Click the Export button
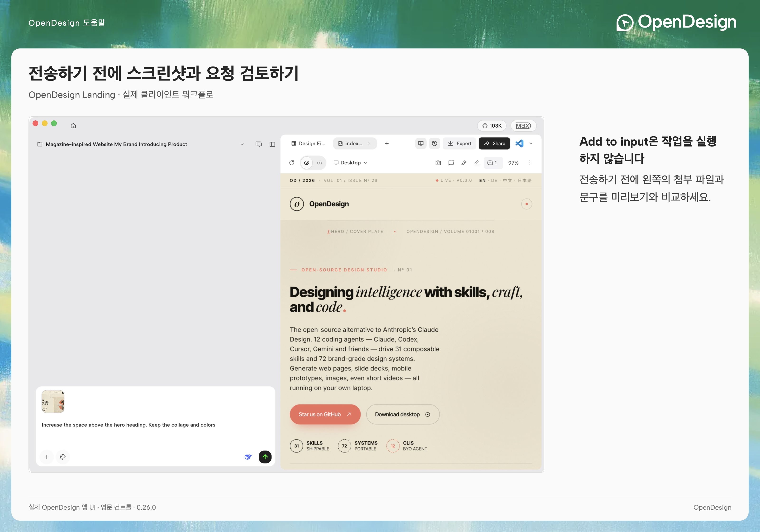 coord(459,143)
